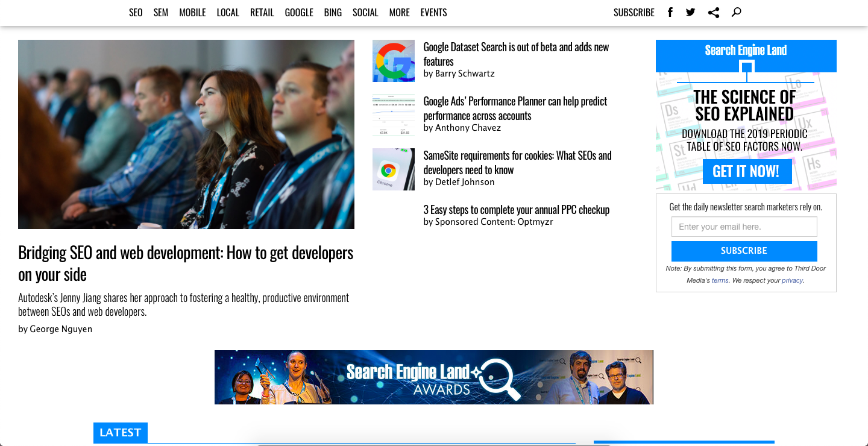868x446 pixels.
Task: Go to GOOGLE section
Action: [x=299, y=13]
